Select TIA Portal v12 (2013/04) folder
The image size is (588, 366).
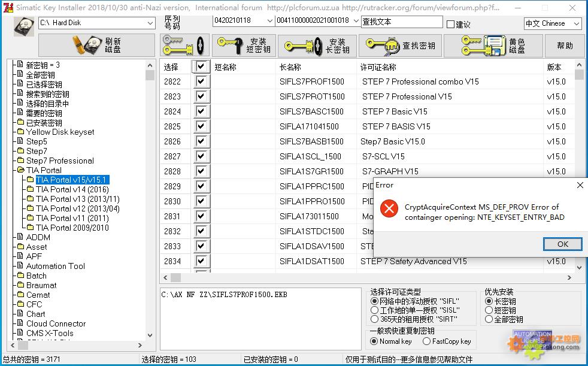[78, 208]
